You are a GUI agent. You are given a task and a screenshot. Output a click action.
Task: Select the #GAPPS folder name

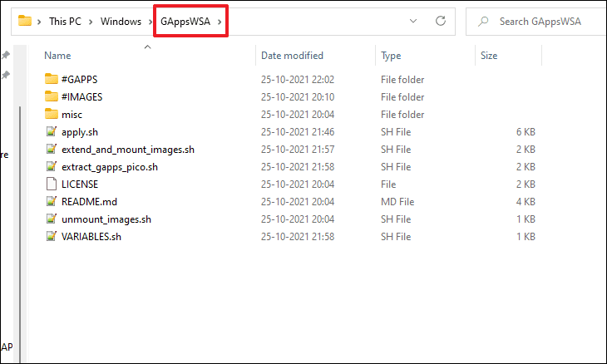79,79
